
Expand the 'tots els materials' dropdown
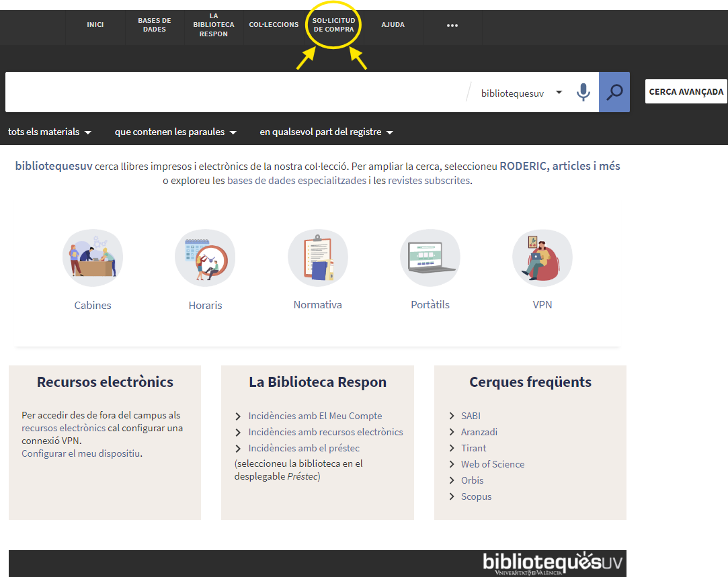(50, 132)
